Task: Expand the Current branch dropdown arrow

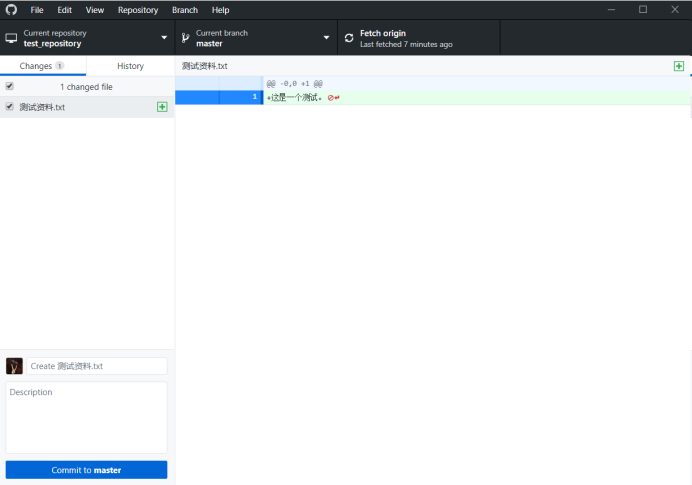Action: [327, 38]
